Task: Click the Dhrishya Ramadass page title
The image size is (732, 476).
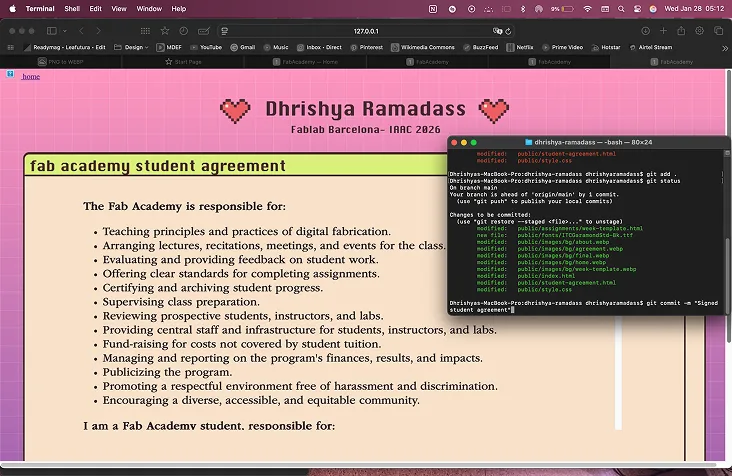Action: coord(366,109)
